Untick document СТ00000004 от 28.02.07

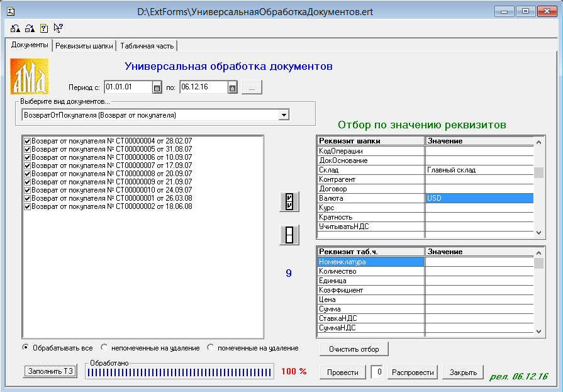27,141
